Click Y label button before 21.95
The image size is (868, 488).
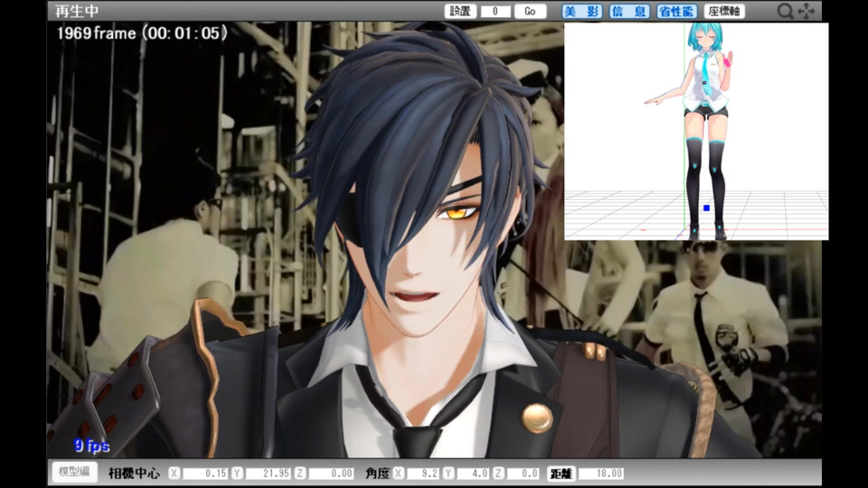(238, 473)
